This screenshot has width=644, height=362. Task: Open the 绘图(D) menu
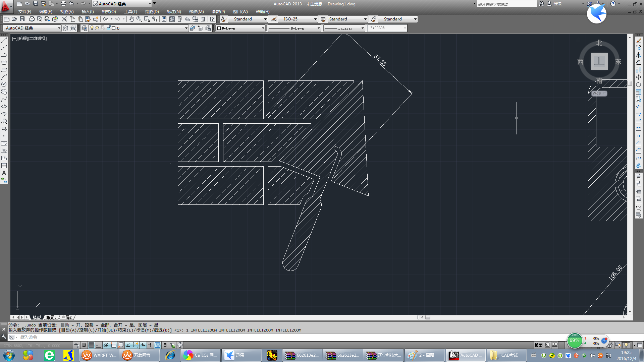coord(152,11)
